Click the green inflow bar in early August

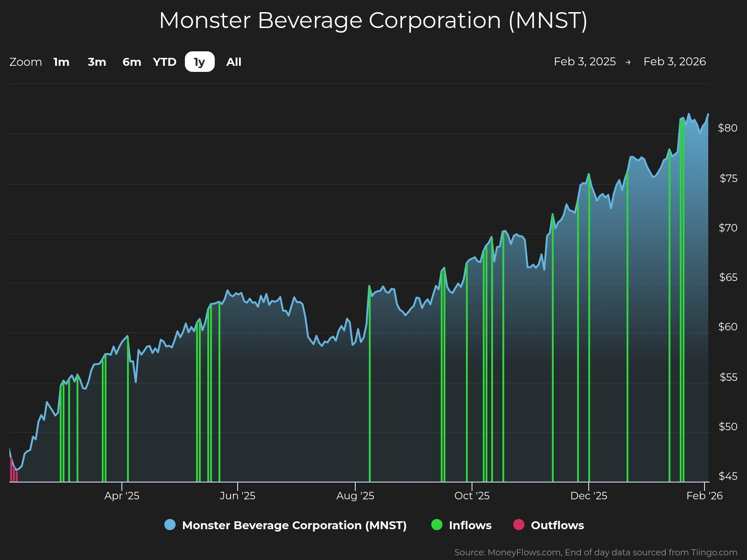(370, 385)
